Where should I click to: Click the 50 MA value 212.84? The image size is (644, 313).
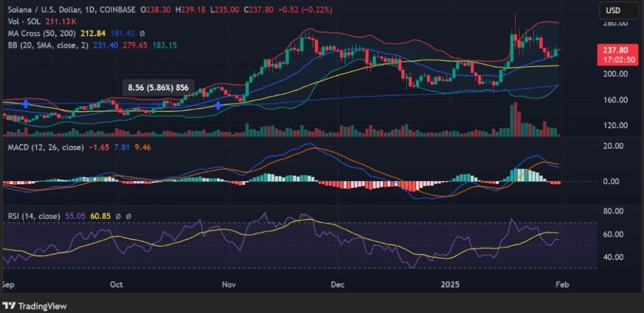(x=94, y=33)
